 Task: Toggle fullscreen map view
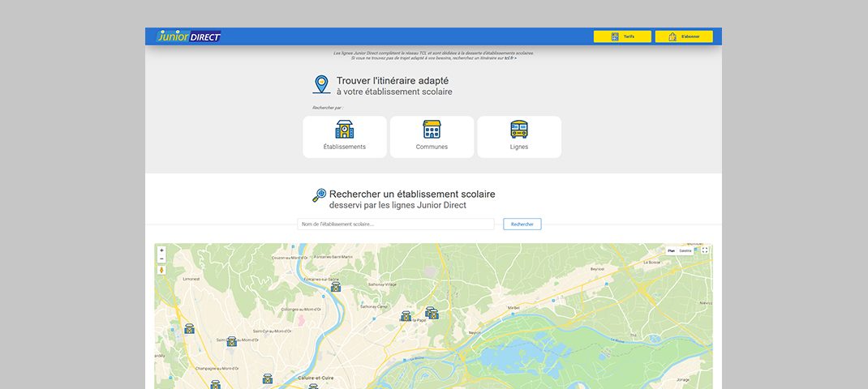(x=705, y=250)
